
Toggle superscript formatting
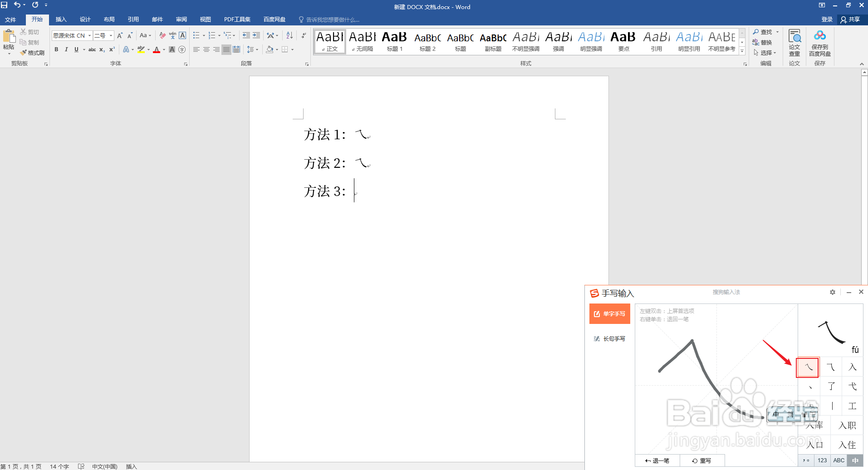pyautogui.click(x=112, y=49)
